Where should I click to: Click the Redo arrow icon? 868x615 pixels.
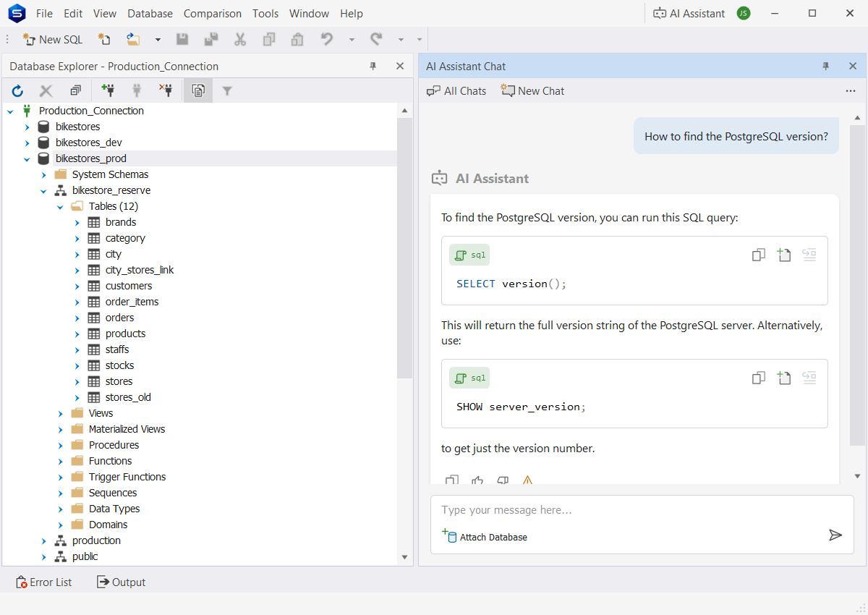tap(376, 40)
